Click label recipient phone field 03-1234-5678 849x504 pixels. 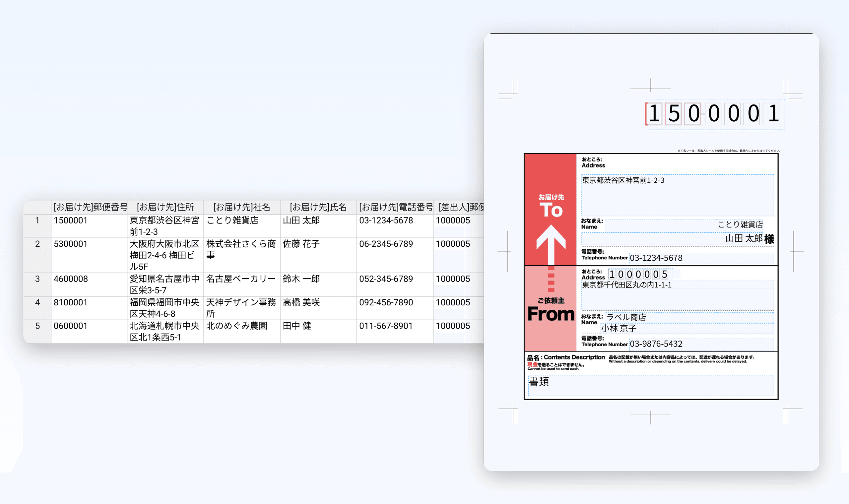click(701, 258)
